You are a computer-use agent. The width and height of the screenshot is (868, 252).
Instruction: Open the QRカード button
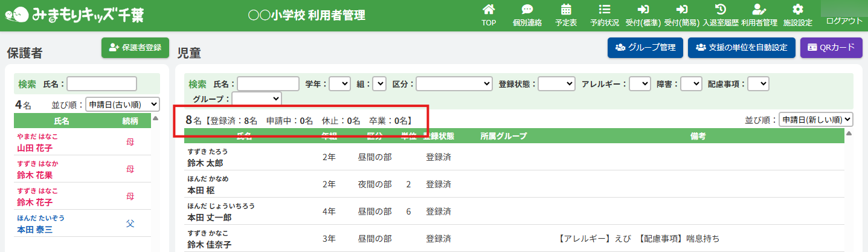click(x=831, y=48)
